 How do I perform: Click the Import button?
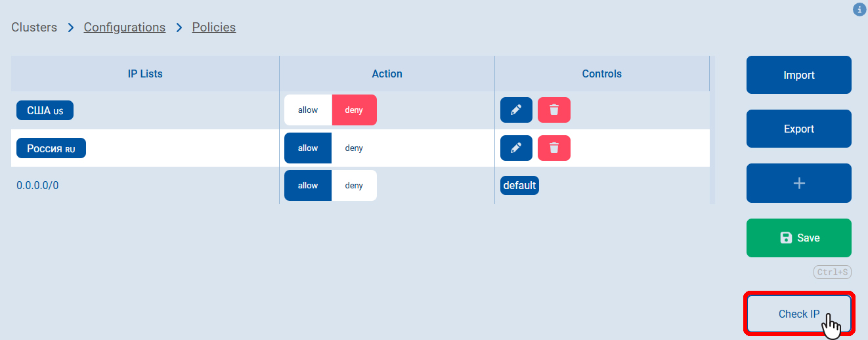[x=798, y=75]
